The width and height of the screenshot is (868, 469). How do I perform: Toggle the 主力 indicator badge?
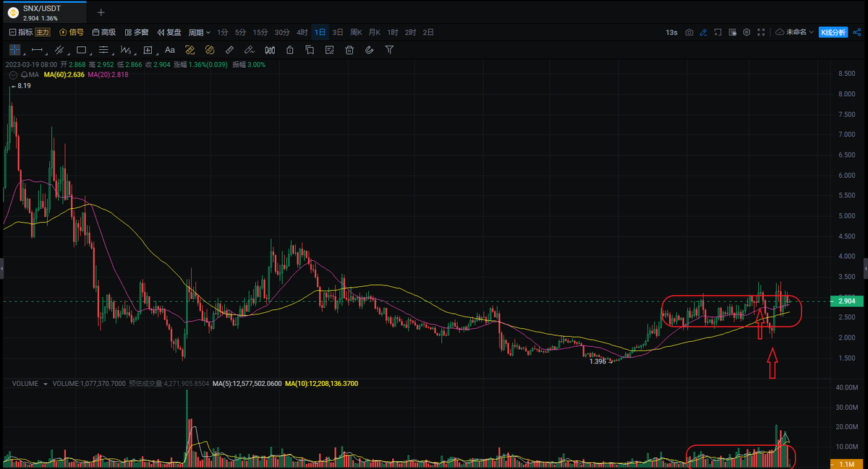tap(43, 33)
